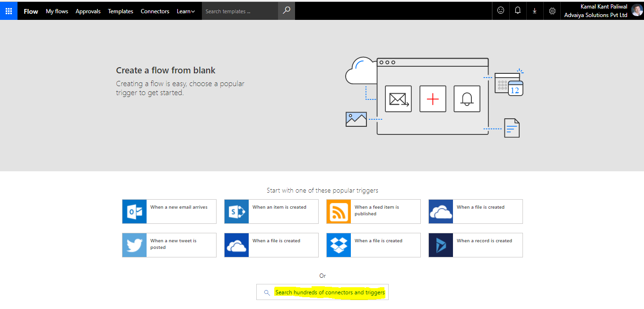Image resolution: width=644 pixels, height=309 pixels.
Task: Open the Connectors page
Action: pyautogui.click(x=155, y=11)
